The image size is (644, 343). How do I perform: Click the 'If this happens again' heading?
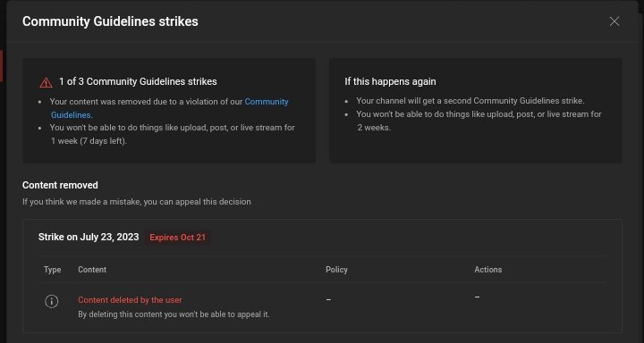390,81
